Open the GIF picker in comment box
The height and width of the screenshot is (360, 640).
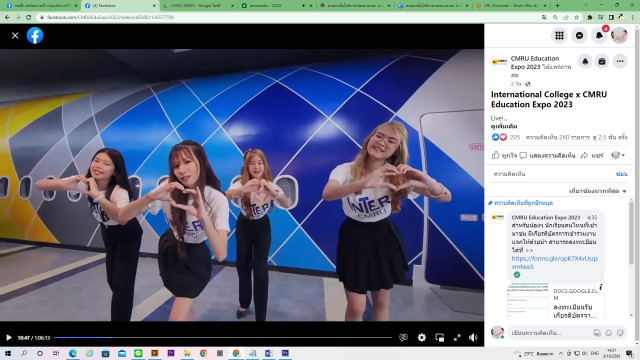pos(597,333)
